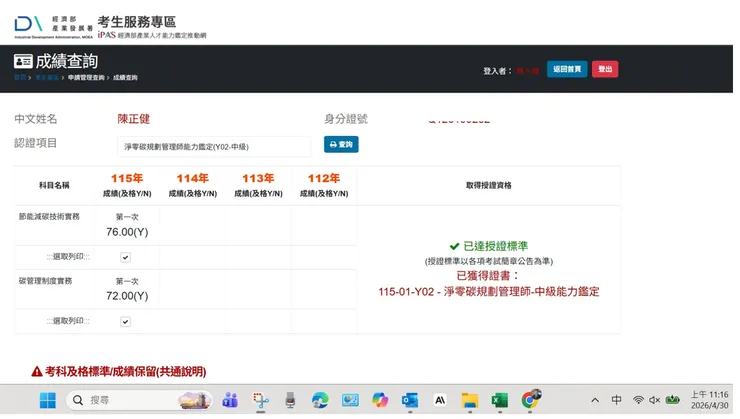This screenshot has width=740, height=419.
Task: Open the 考生專區 breadcrumb link
Action: tap(47, 77)
